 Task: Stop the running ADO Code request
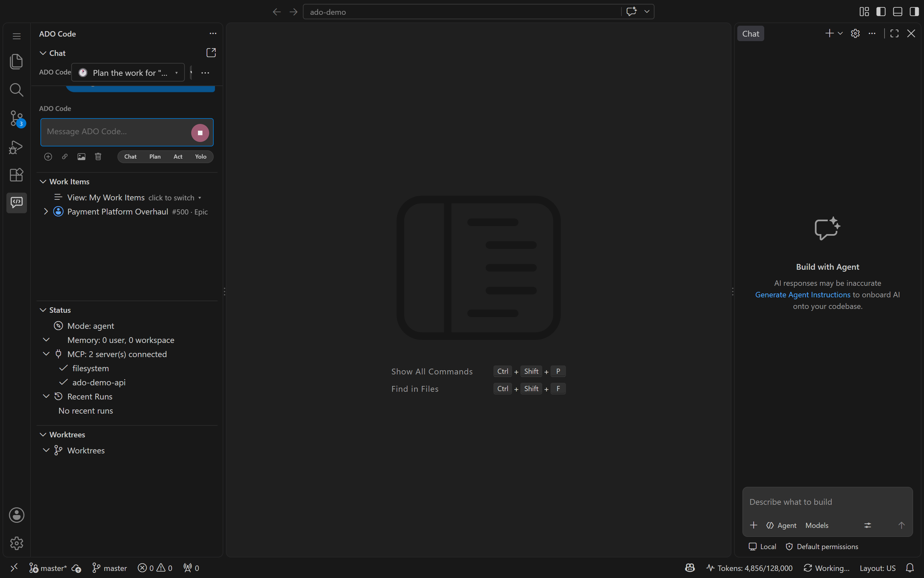click(x=200, y=133)
